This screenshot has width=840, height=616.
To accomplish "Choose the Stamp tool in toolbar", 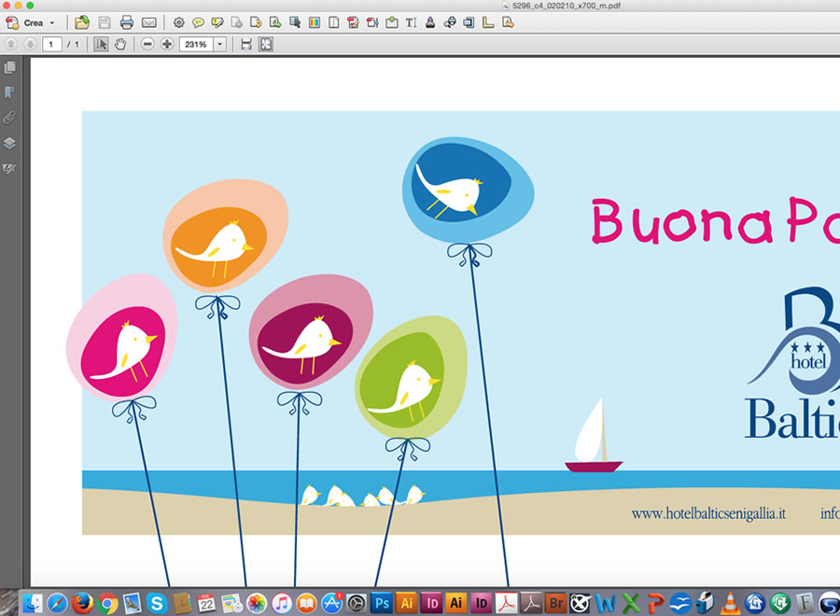I will point(430,22).
